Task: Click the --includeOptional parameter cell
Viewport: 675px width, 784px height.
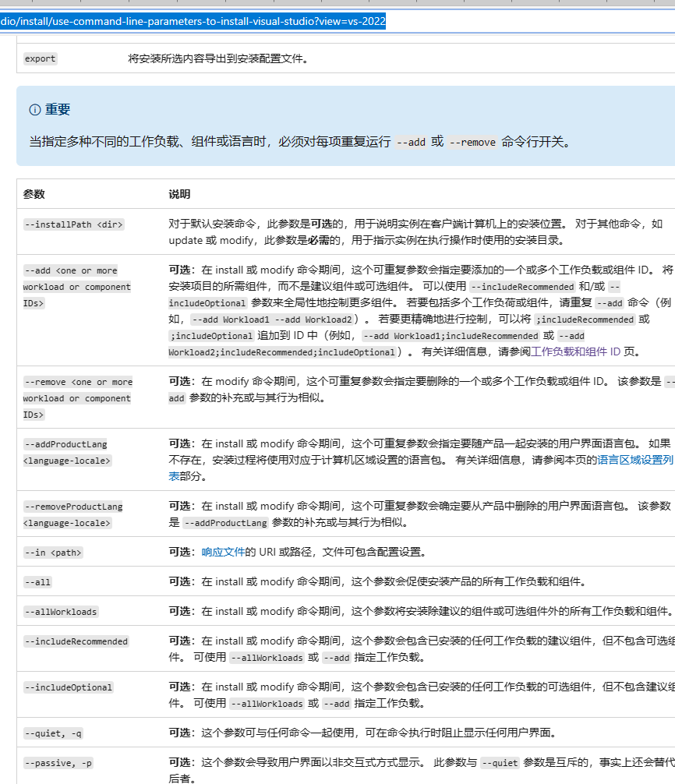Action: point(68,687)
